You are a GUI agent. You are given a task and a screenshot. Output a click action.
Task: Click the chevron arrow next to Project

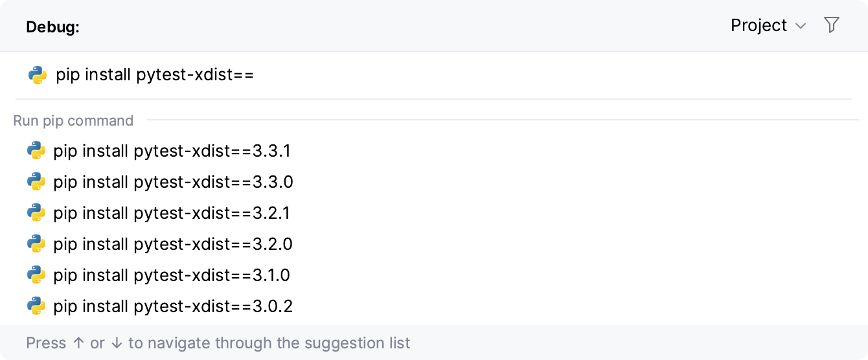pyautogui.click(x=801, y=26)
